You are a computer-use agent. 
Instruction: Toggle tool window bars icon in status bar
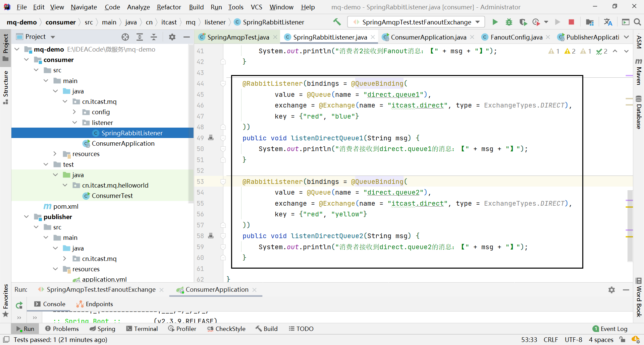pyautogui.click(x=6, y=340)
